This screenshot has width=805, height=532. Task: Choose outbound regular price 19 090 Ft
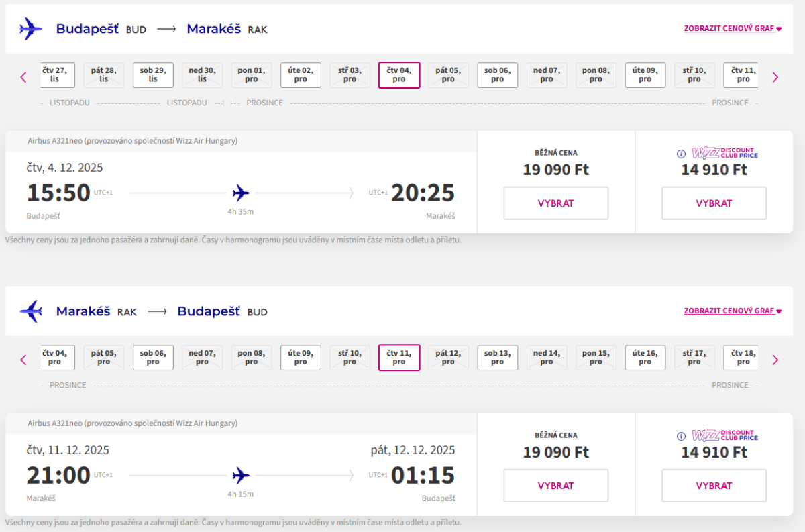pyautogui.click(x=555, y=203)
